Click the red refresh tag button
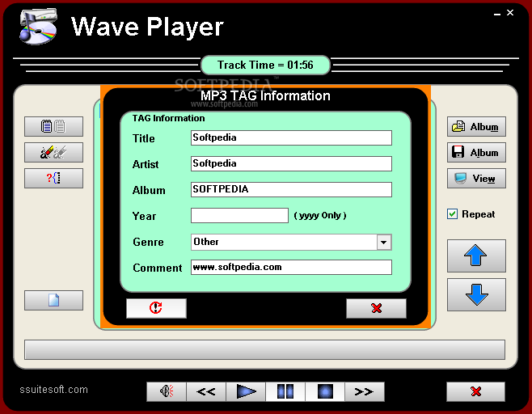 [156, 308]
